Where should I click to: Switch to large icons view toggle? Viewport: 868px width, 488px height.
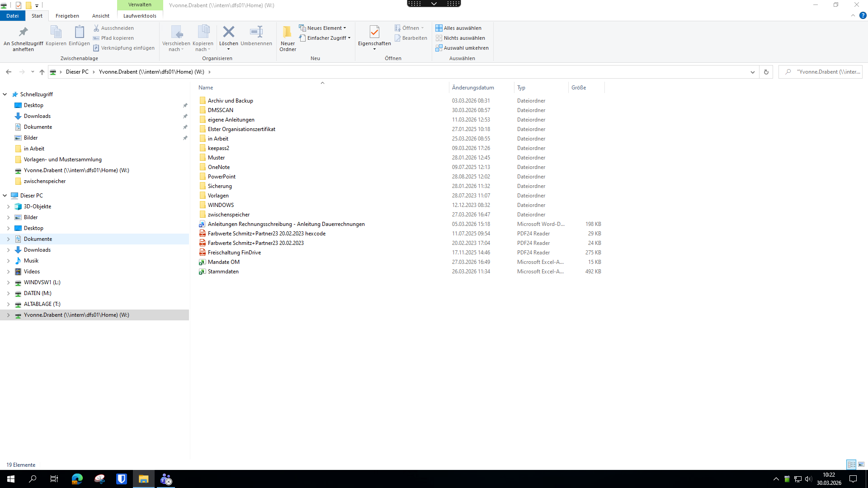[x=861, y=465]
